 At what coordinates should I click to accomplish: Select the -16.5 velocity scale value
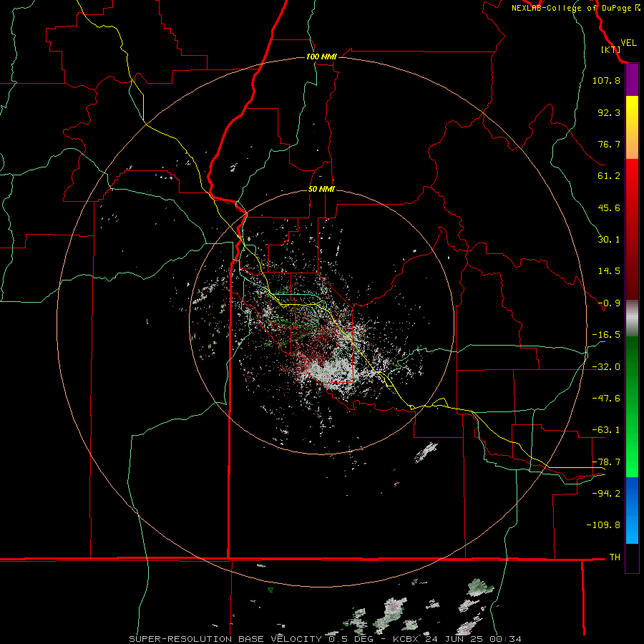(x=606, y=335)
